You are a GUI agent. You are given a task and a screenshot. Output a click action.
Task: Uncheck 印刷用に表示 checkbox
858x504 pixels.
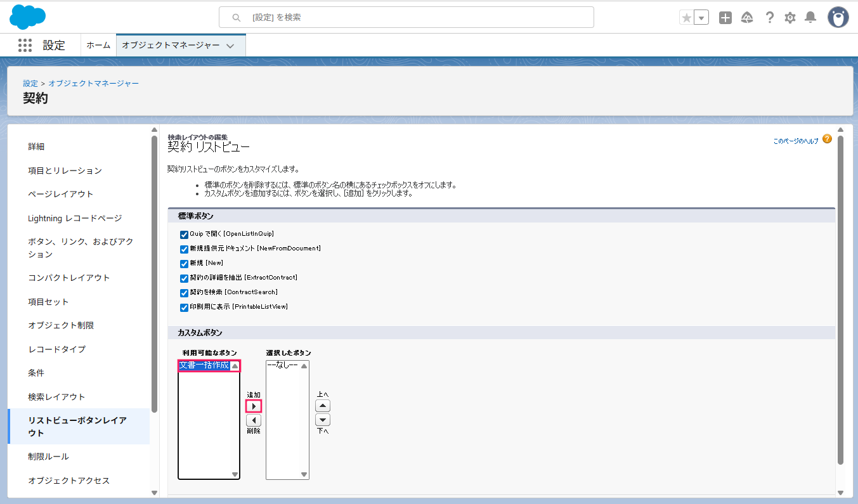click(x=185, y=307)
